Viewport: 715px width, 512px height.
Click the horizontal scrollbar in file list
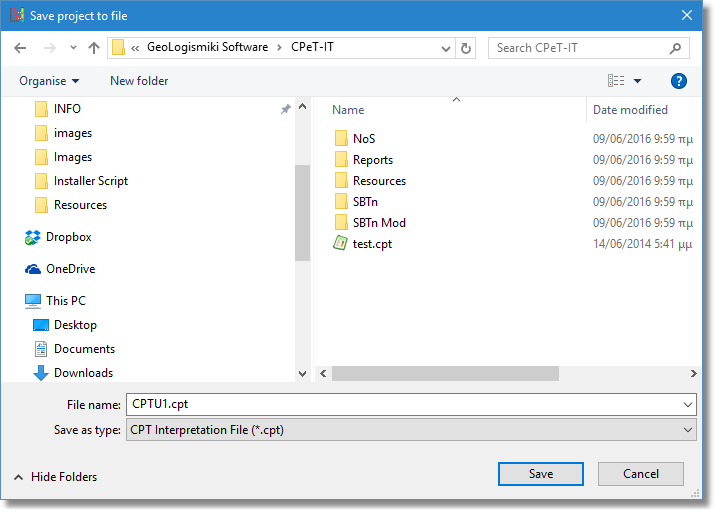pyautogui.click(x=445, y=373)
